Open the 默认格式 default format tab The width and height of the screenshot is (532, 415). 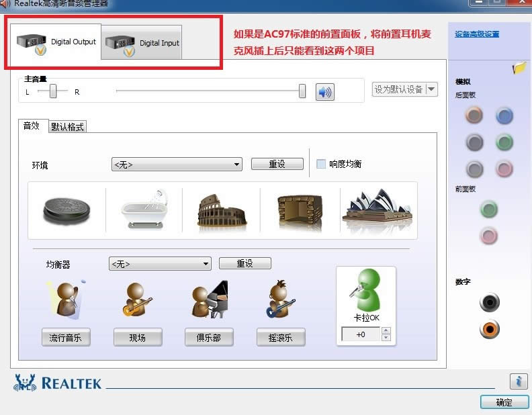click(x=68, y=127)
